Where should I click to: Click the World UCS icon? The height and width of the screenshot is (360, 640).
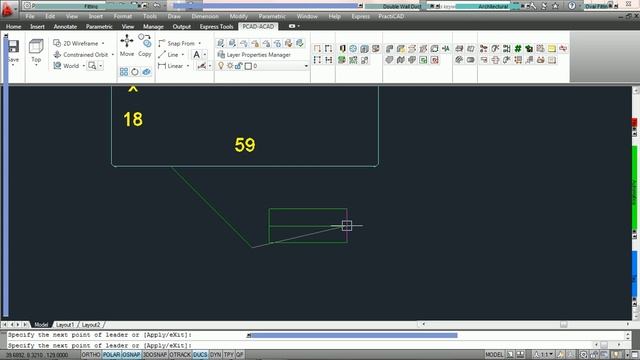tap(57, 66)
